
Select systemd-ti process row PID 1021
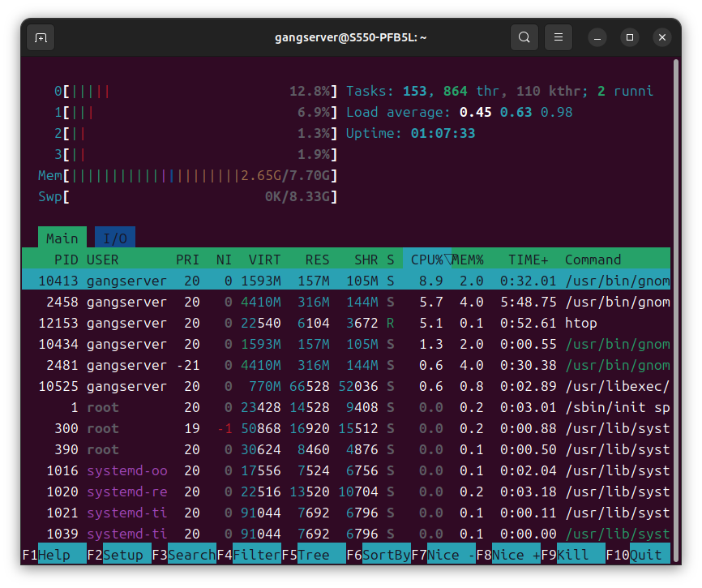pyautogui.click(x=346, y=513)
